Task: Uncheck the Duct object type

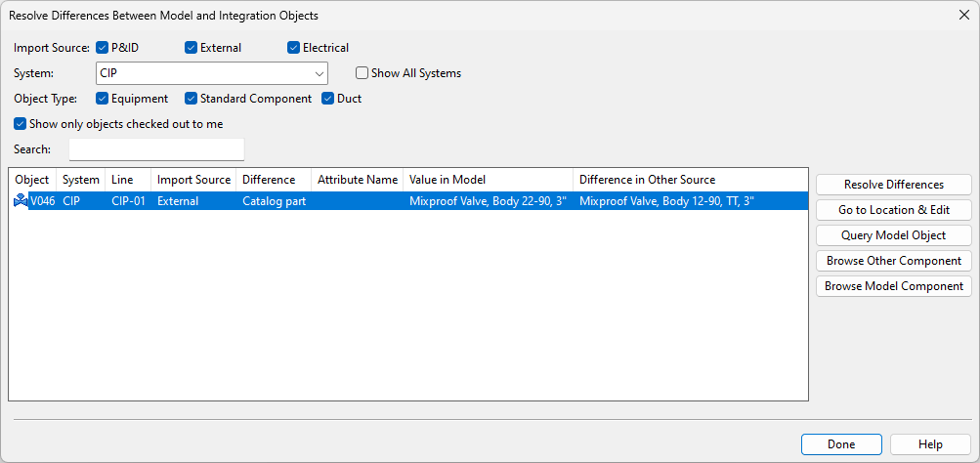Action: click(x=327, y=99)
